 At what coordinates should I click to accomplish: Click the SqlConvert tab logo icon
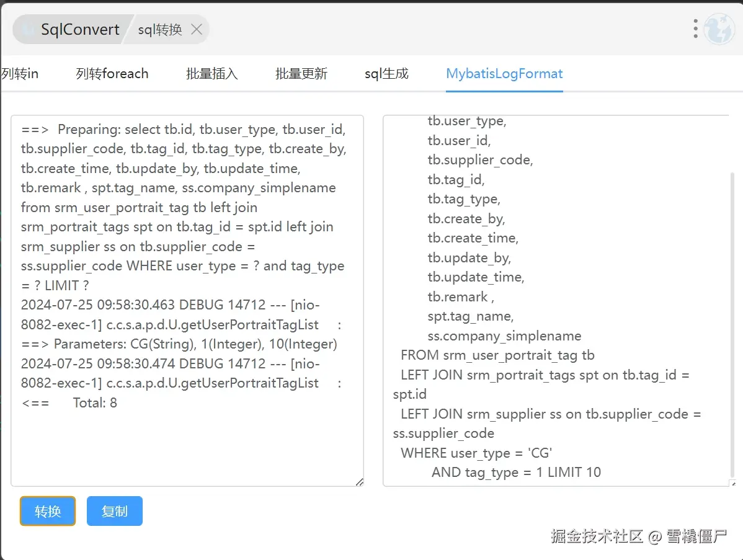(x=29, y=29)
